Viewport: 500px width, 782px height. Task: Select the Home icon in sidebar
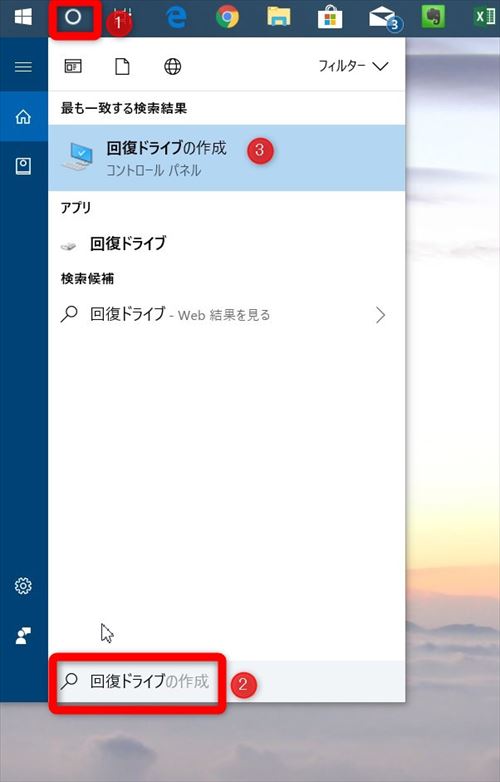[x=23, y=117]
